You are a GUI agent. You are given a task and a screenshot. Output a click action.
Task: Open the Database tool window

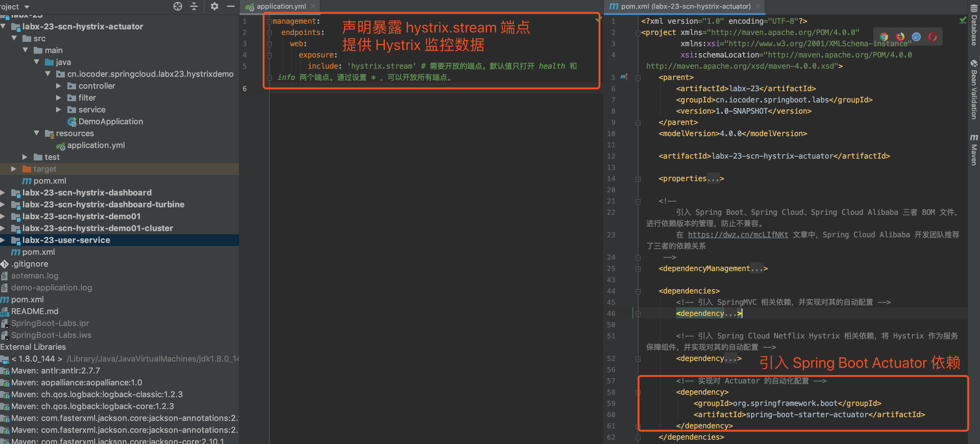pos(973,25)
